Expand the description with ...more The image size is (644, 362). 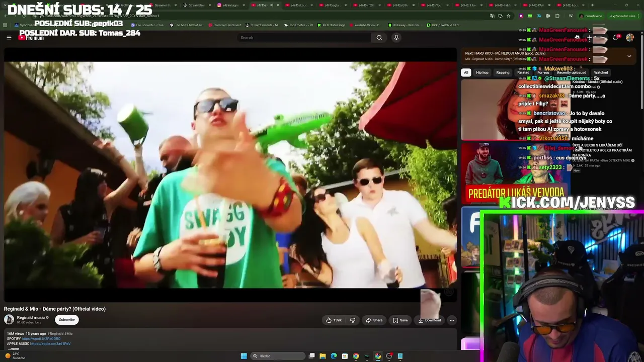coord(14,348)
